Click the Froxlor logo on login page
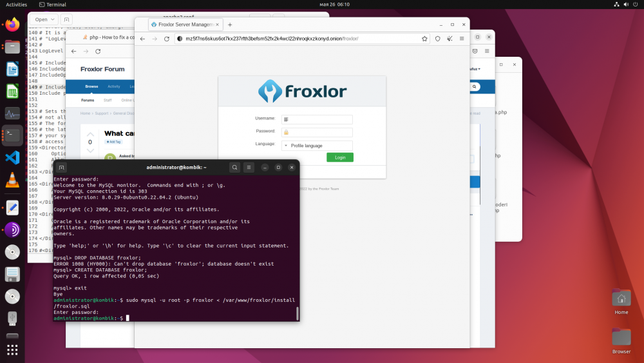This screenshot has height=363, width=644. tap(302, 92)
